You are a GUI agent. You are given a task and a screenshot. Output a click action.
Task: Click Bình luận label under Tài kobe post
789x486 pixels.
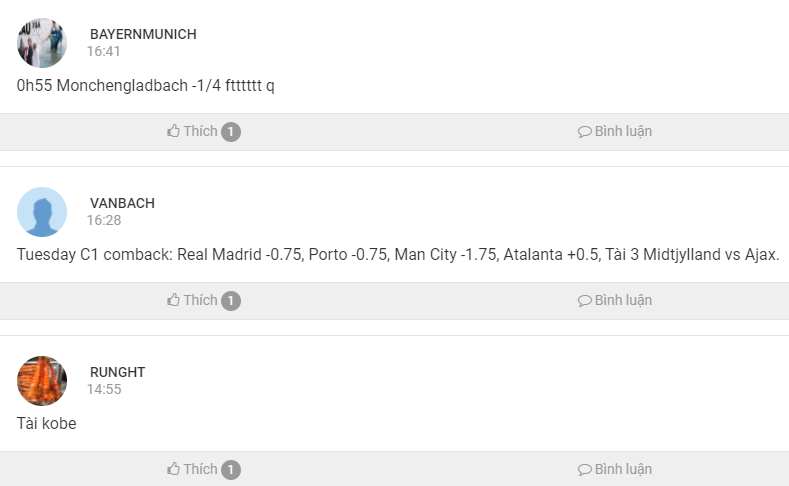623,469
